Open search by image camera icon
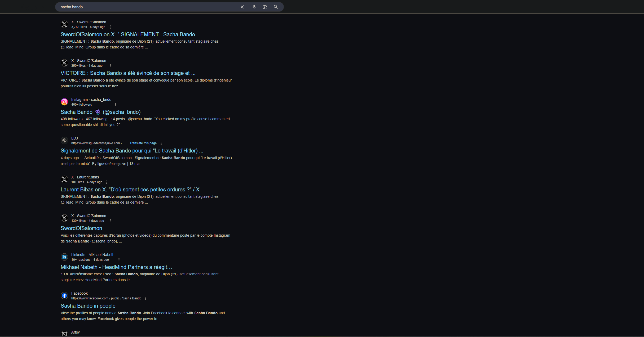 [x=264, y=7]
